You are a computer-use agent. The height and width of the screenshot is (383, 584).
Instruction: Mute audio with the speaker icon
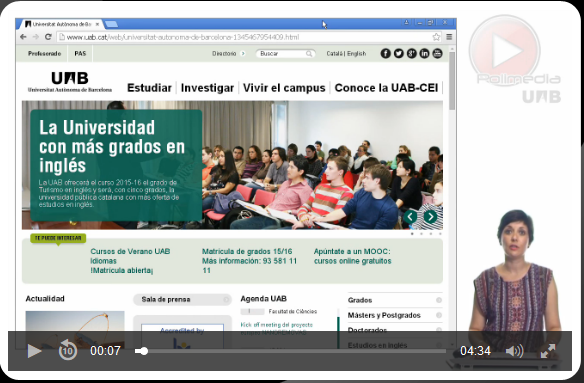514,351
